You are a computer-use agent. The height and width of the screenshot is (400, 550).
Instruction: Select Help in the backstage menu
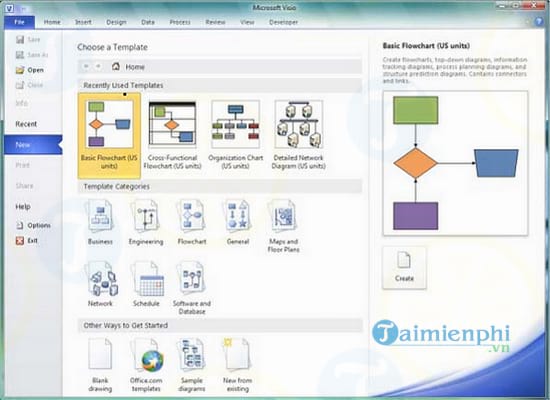(x=23, y=207)
